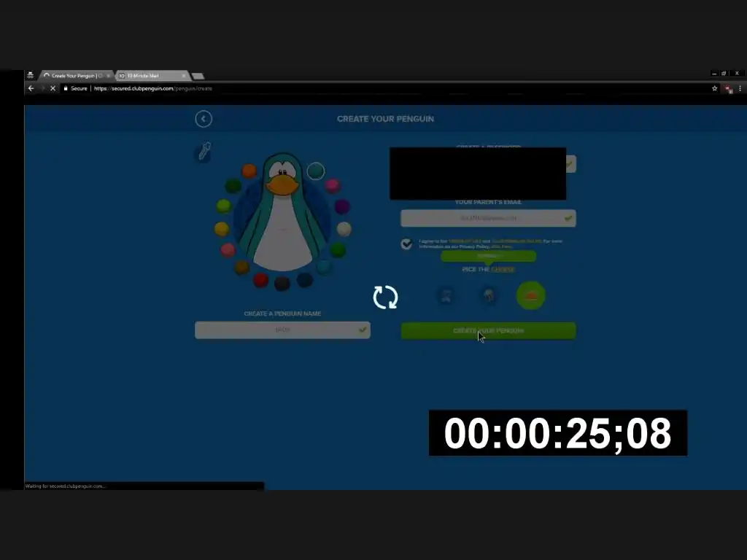
Task: Go back using the circled arrow icon
Action: pos(204,119)
